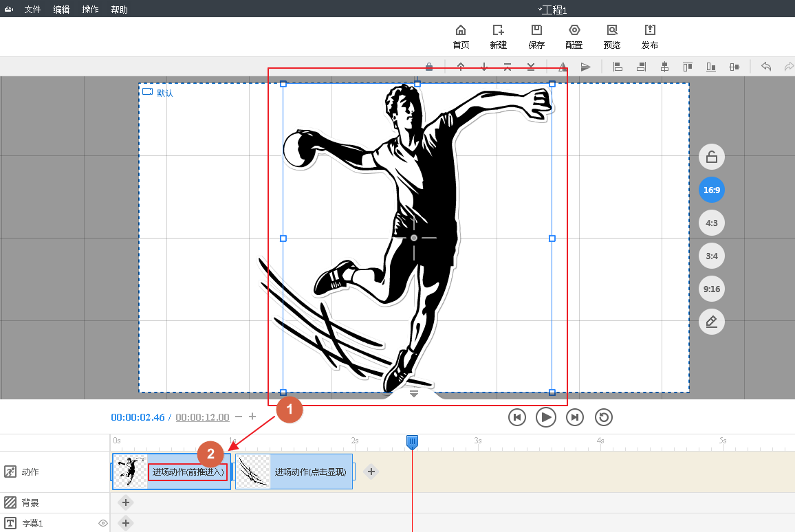Click the timeline playhead marker
The height and width of the screenshot is (532, 795).
412,441
